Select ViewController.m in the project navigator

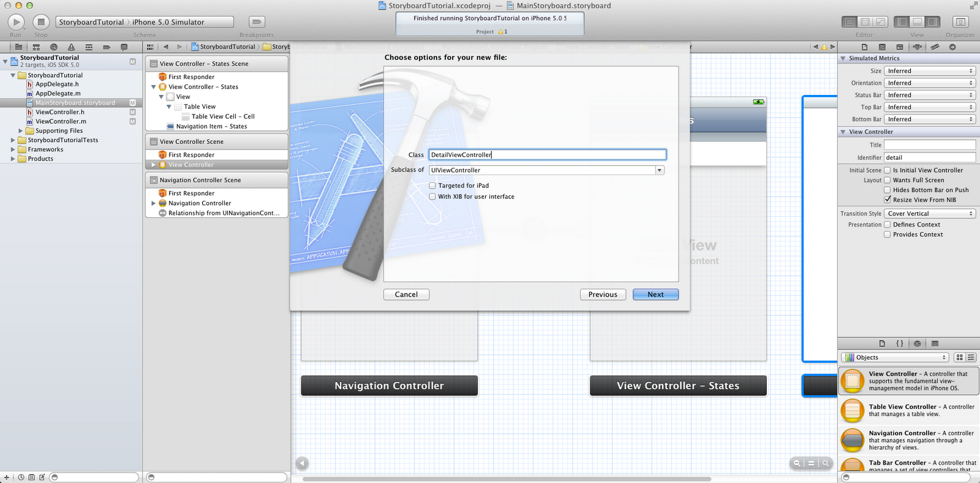point(61,121)
